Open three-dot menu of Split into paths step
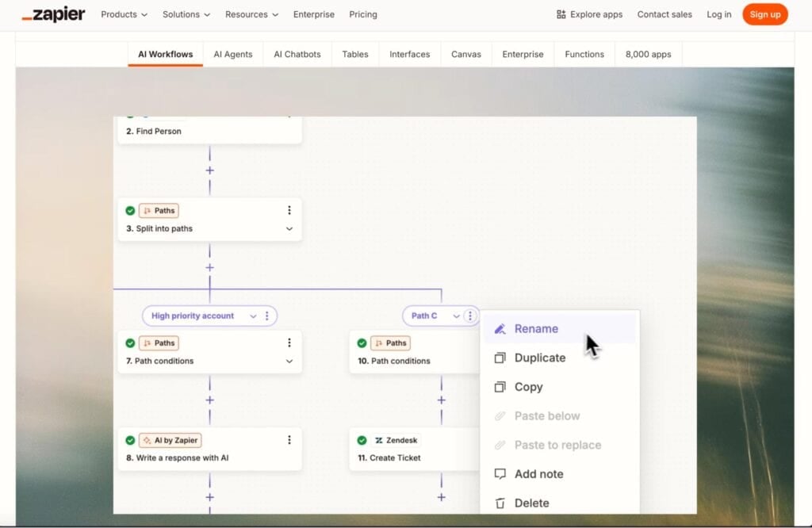 coord(289,210)
